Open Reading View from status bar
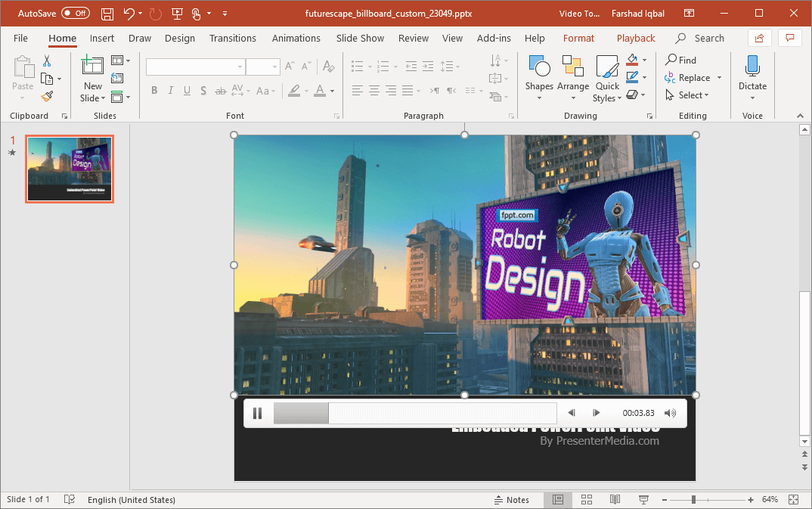Viewport: 812px width, 509px height. tap(615, 499)
